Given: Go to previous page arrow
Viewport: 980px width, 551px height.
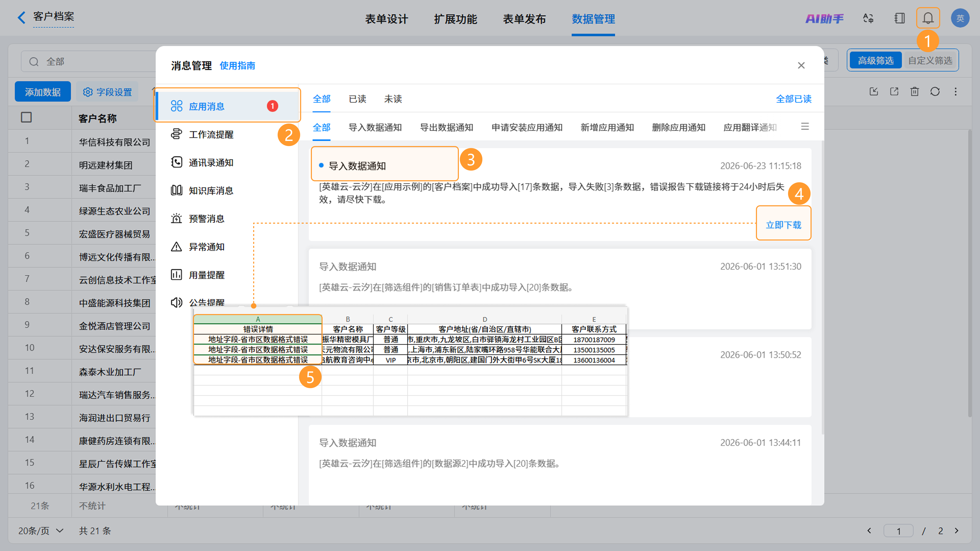Looking at the screenshot, I should point(869,530).
